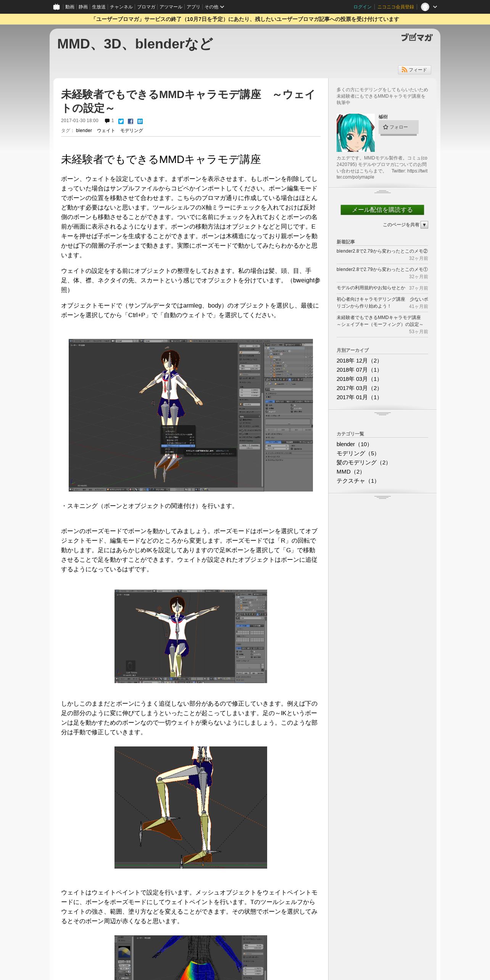Viewport: 490px width, 980px height.
Task: Open モデリング（5）category
Action: (x=358, y=453)
